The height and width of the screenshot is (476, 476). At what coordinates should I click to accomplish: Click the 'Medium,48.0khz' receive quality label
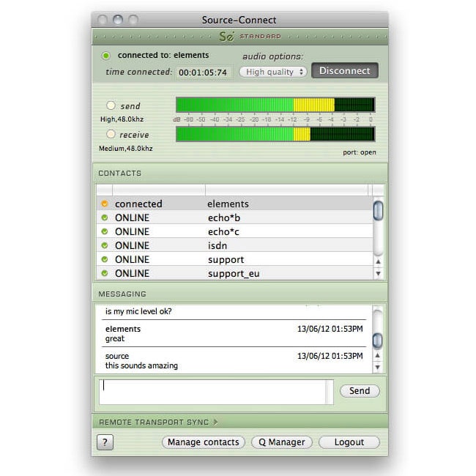[x=126, y=149]
